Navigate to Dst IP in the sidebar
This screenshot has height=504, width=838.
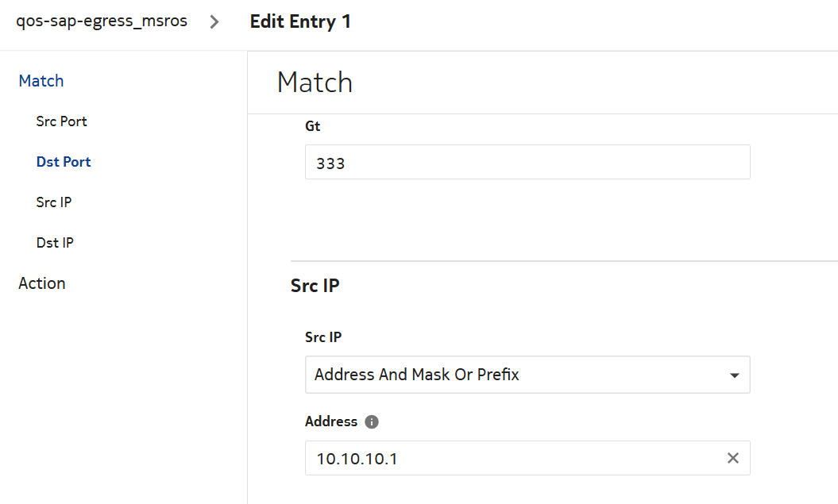click(55, 243)
